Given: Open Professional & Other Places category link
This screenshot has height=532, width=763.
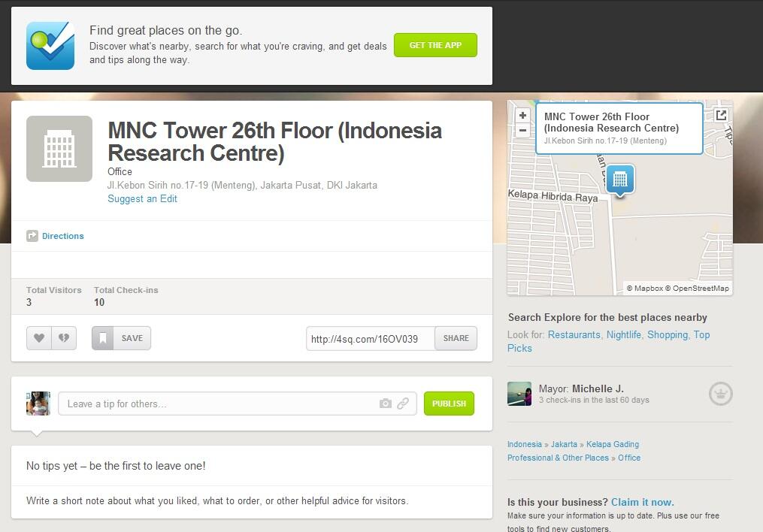Looking at the screenshot, I should [x=558, y=458].
